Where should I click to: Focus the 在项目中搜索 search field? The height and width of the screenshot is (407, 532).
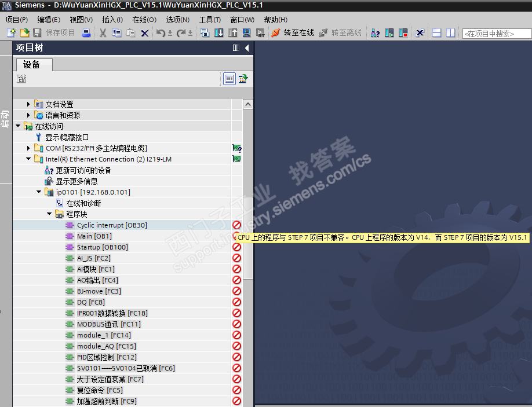click(x=497, y=34)
